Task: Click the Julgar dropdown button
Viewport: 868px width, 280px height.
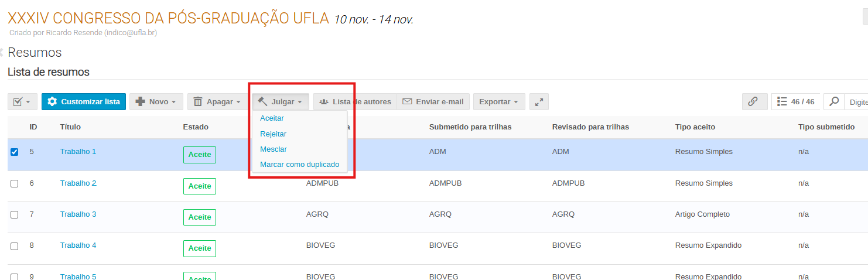Action: pyautogui.click(x=281, y=101)
